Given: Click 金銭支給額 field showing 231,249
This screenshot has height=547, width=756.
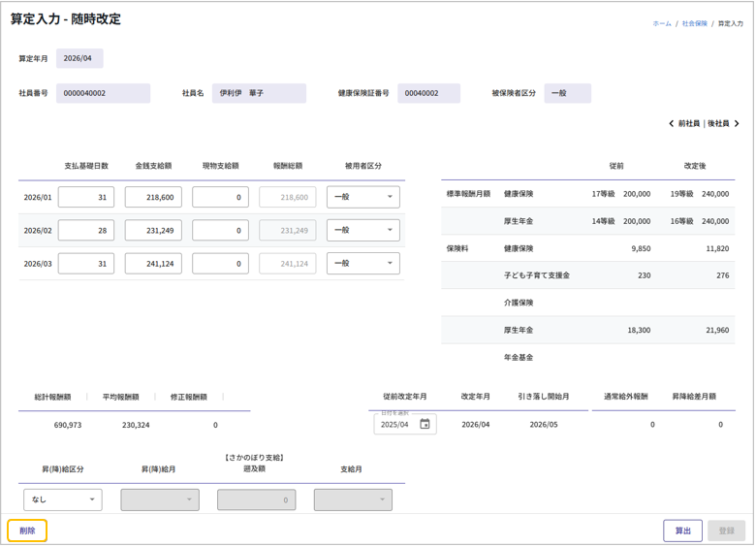Looking at the screenshot, I should [153, 230].
